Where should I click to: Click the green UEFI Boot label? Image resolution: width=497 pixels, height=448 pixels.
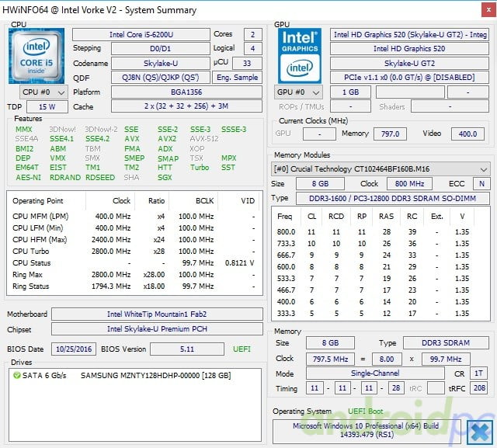366,412
